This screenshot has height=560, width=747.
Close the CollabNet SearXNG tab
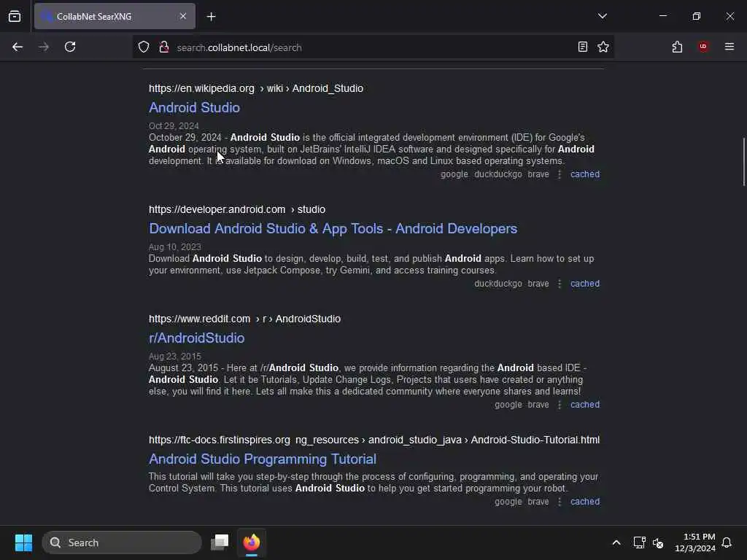(x=183, y=16)
